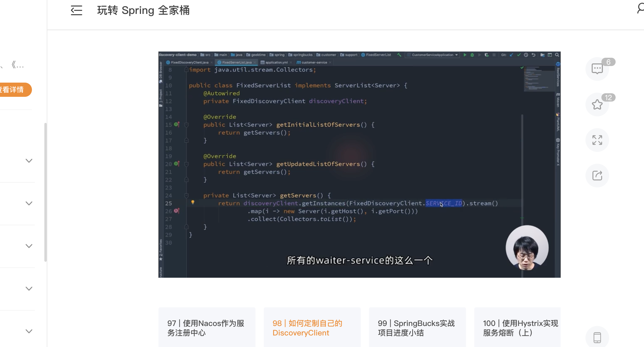Select FixedServerList.java tab in video IDE
This screenshot has height=347, width=644.
tap(237, 62)
